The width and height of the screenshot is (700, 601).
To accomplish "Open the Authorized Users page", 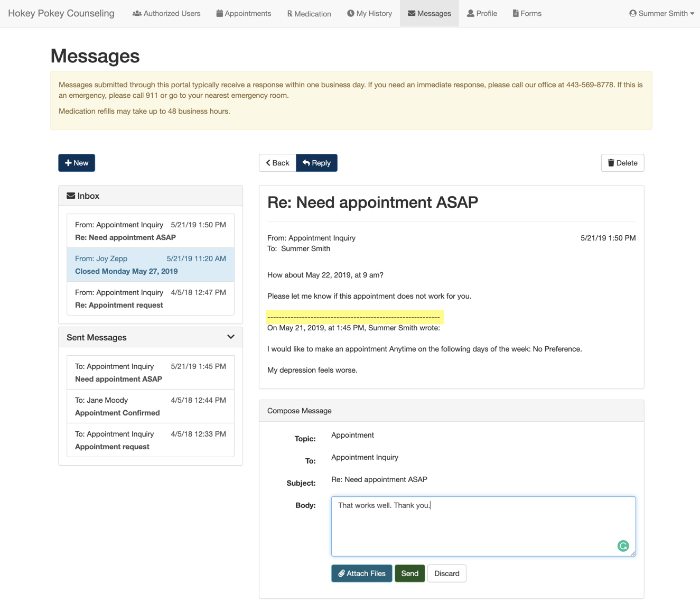I will pos(166,13).
